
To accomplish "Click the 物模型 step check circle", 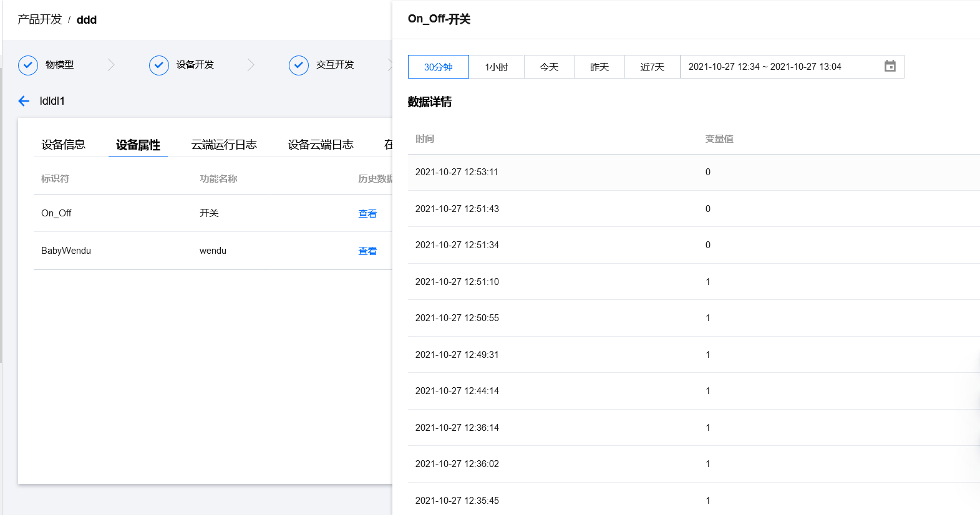I will tap(28, 65).
